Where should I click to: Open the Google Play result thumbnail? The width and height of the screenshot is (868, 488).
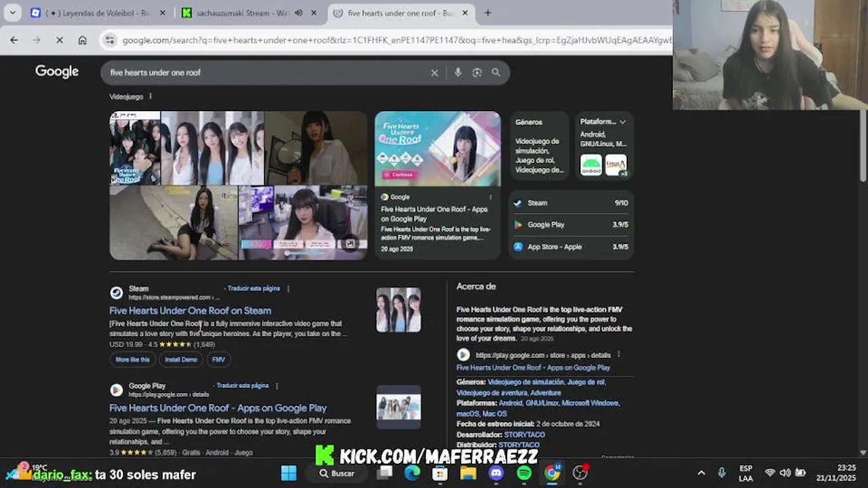coord(399,407)
